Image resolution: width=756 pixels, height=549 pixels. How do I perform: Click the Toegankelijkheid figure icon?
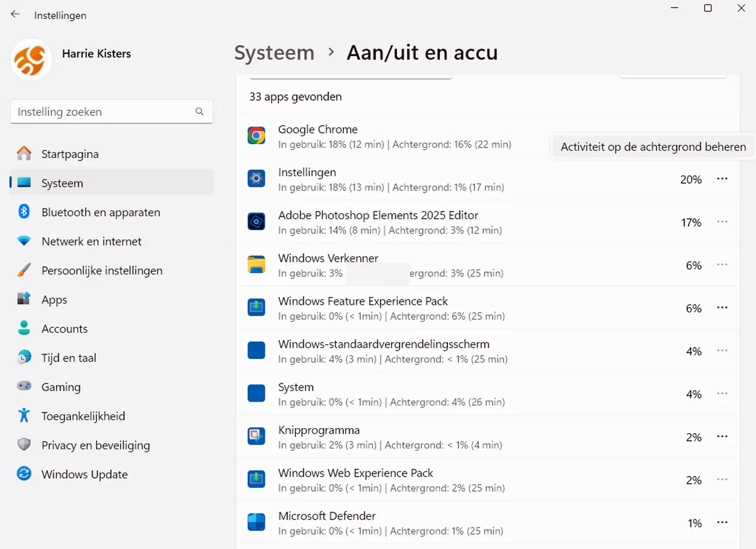tap(24, 416)
